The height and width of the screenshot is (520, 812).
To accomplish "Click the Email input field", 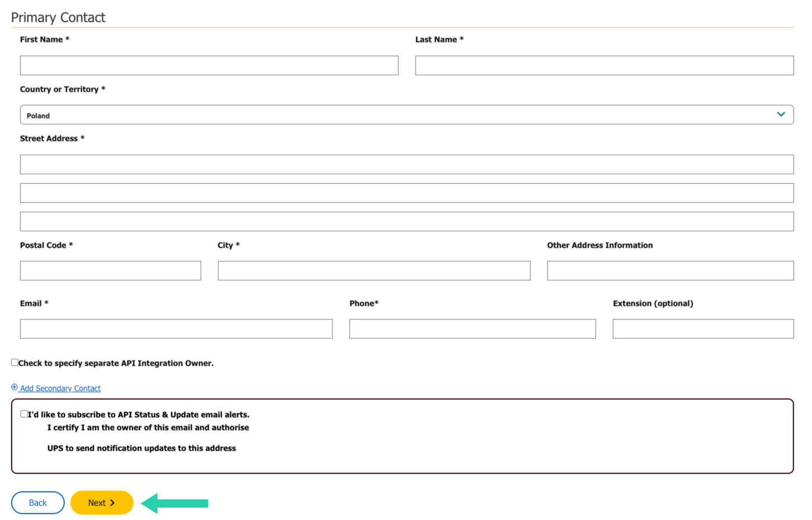I will point(176,329).
